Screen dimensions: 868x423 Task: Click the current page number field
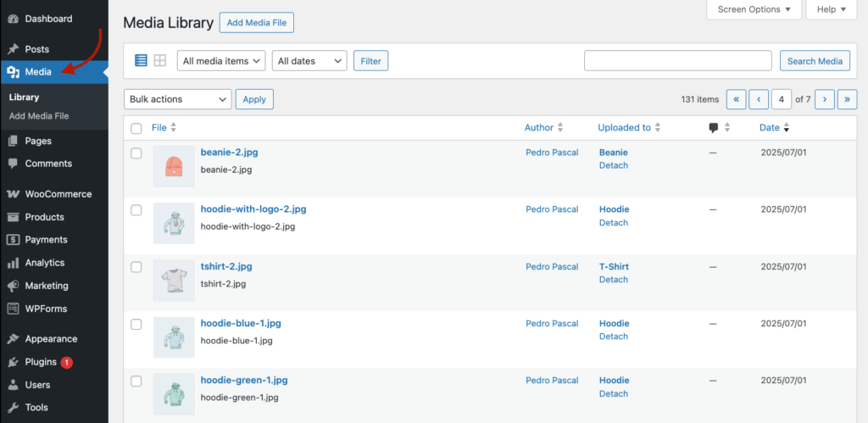781,100
